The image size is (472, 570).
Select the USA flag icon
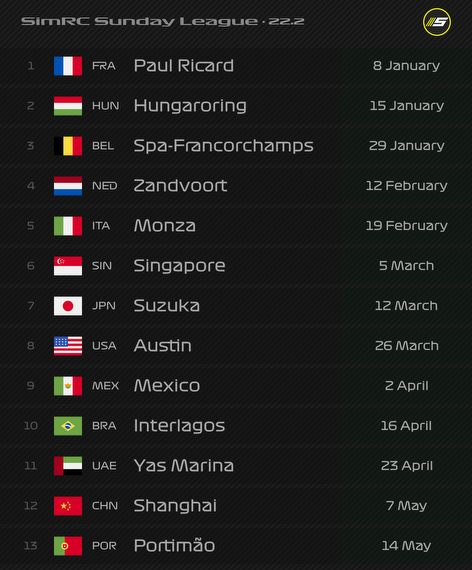pos(68,346)
